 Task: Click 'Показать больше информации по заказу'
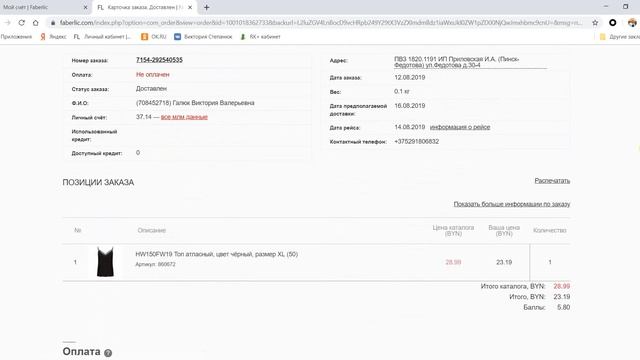[512, 204]
